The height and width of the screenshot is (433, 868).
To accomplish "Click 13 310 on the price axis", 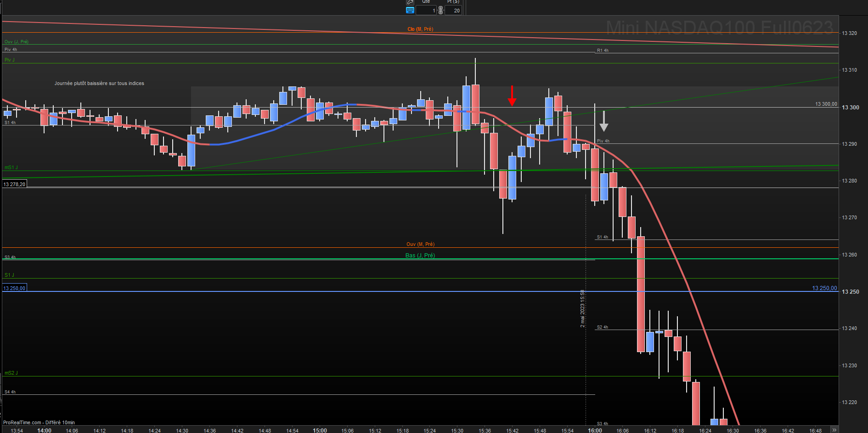I will point(849,70).
